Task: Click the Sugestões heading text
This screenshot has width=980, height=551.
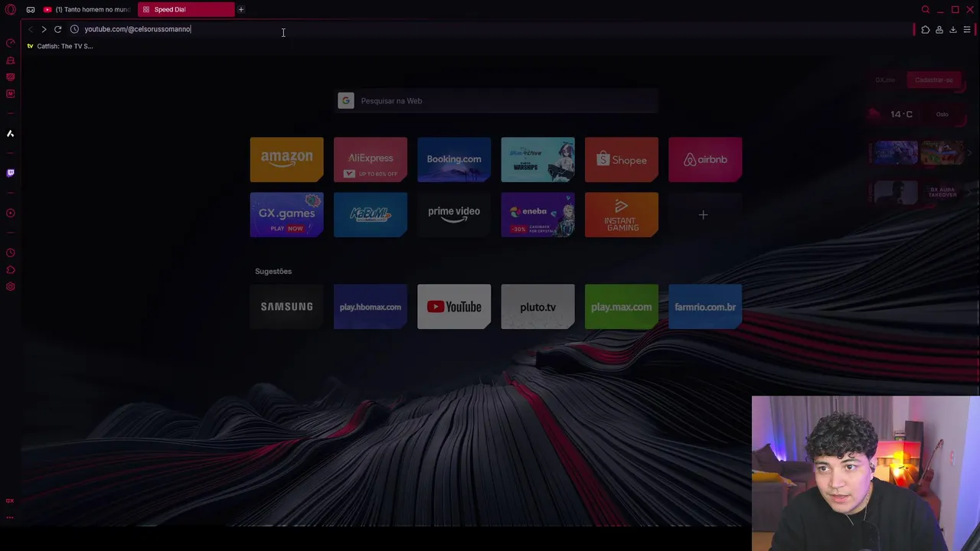Action: (x=273, y=272)
